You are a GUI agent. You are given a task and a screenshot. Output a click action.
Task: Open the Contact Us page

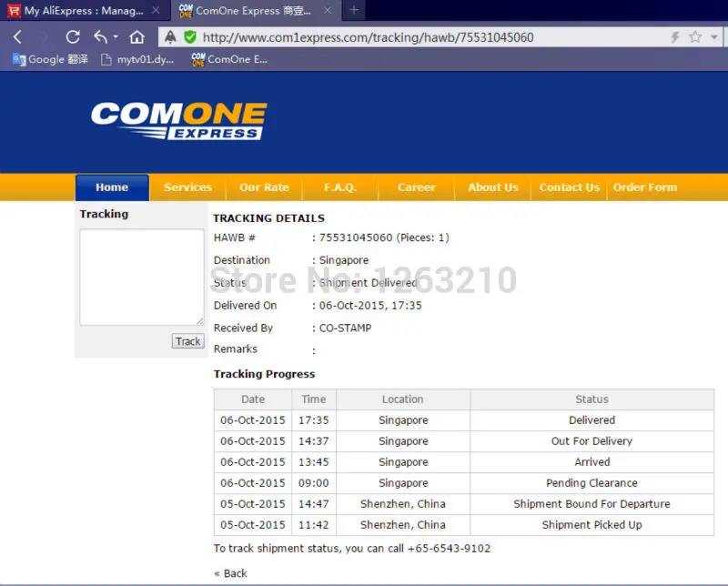[570, 187]
